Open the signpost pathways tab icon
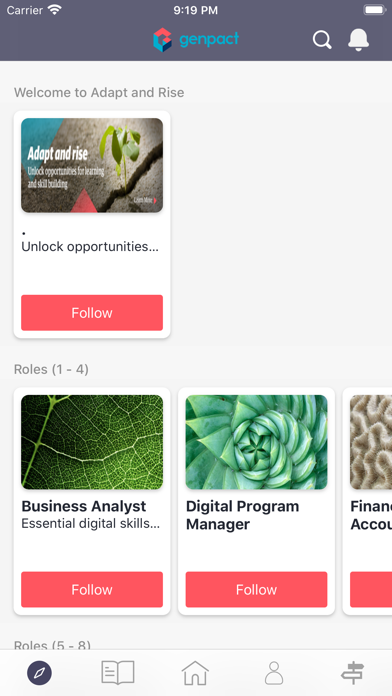392x696 pixels. [352, 673]
